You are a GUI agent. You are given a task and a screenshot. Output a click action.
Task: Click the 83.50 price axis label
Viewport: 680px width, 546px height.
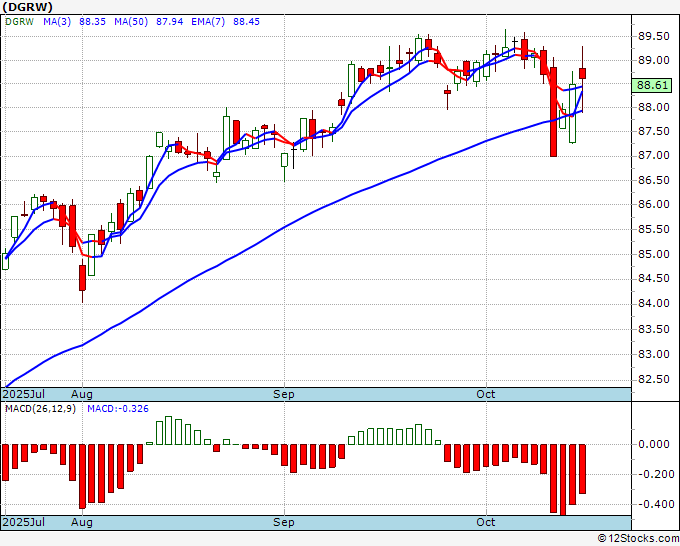(654, 329)
